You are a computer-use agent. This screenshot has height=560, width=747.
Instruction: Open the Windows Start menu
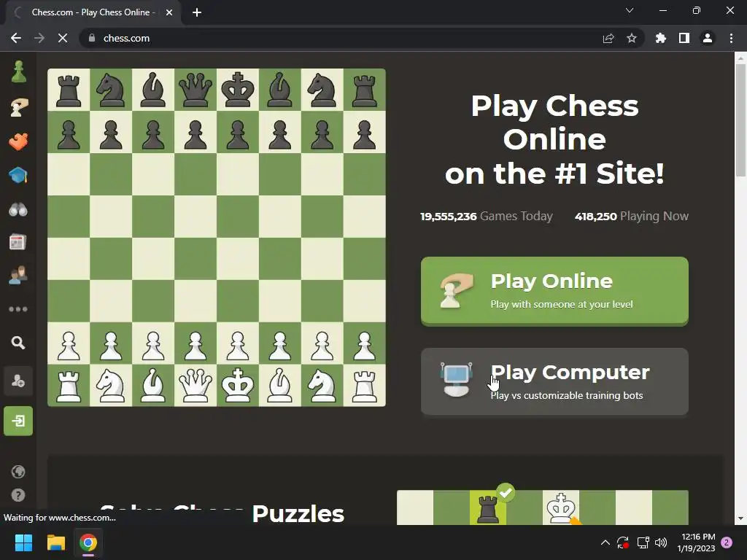[x=23, y=542]
